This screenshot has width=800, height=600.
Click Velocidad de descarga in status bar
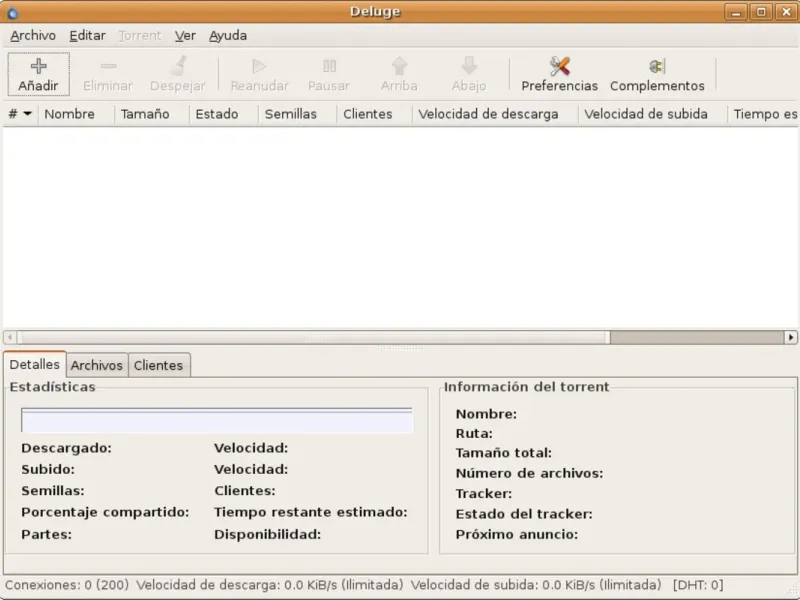pos(269,585)
